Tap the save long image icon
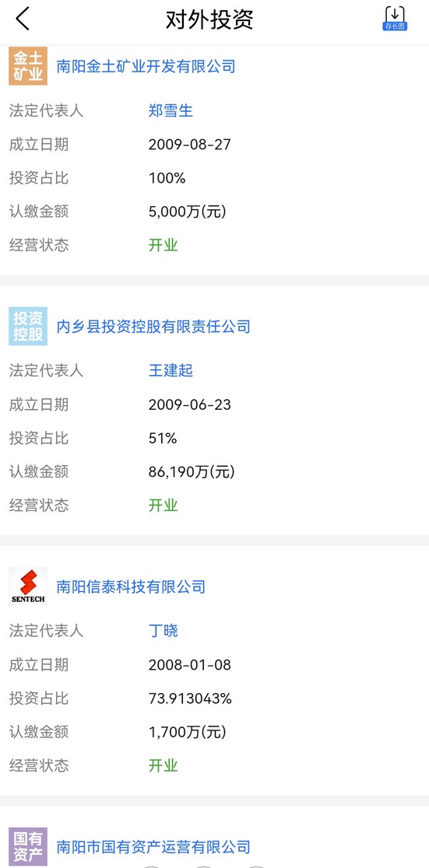 tap(395, 19)
